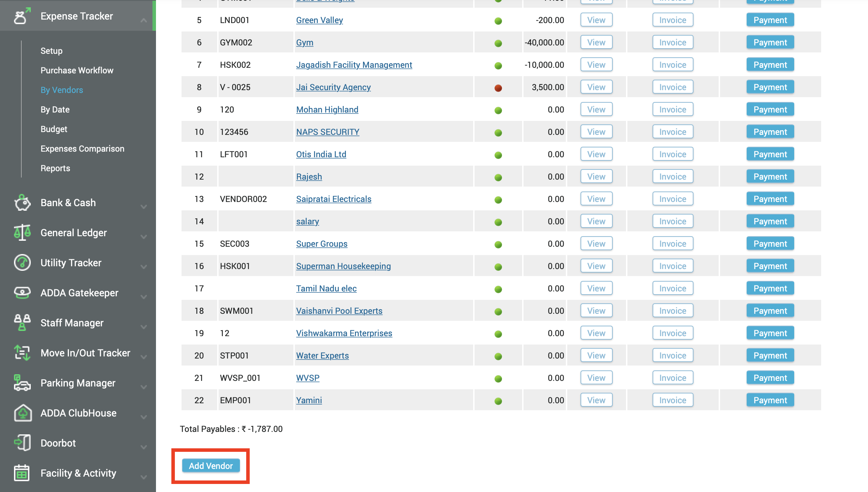Image resolution: width=868 pixels, height=492 pixels.
Task: Click the red status dot for Jai Security Agency
Action: click(x=498, y=88)
